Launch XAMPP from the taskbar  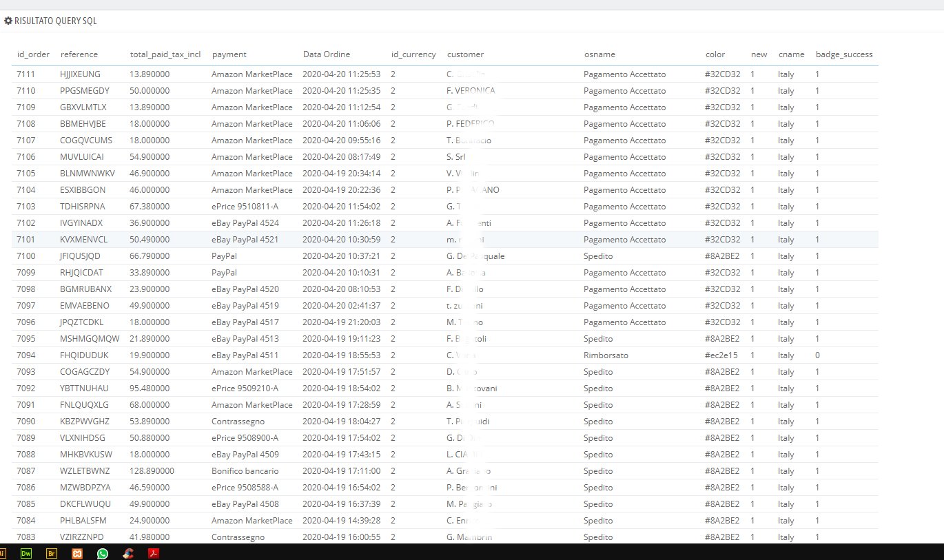pos(77,552)
